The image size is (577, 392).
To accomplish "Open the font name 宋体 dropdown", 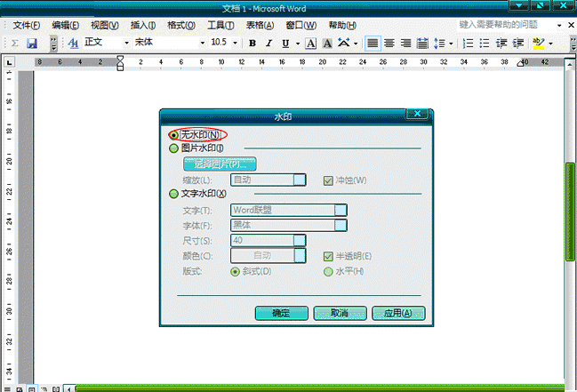I will click(x=203, y=43).
